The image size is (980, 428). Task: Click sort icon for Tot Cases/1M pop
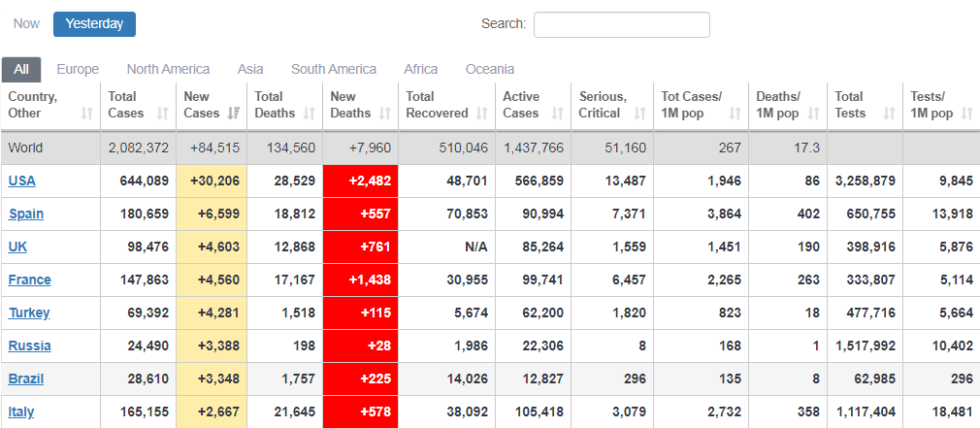click(x=735, y=114)
